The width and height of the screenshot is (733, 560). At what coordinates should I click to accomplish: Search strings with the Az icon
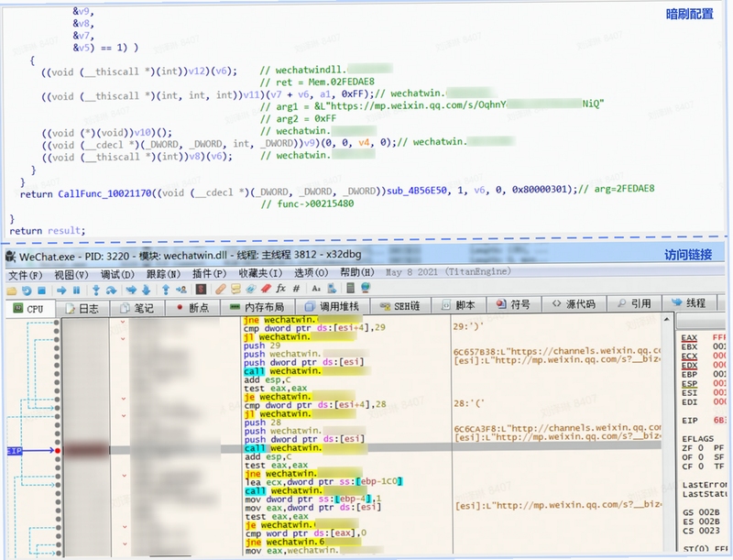coord(316,290)
